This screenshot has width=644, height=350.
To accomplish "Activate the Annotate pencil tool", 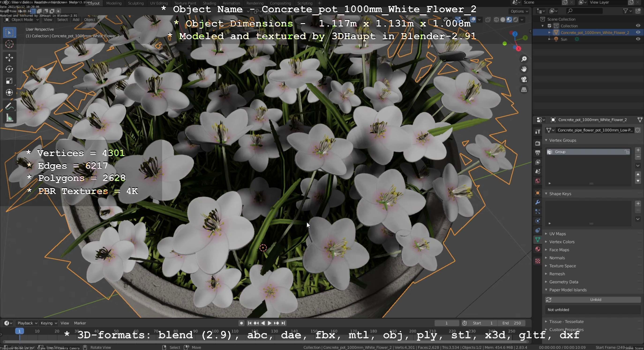I will pyautogui.click(x=9, y=106).
